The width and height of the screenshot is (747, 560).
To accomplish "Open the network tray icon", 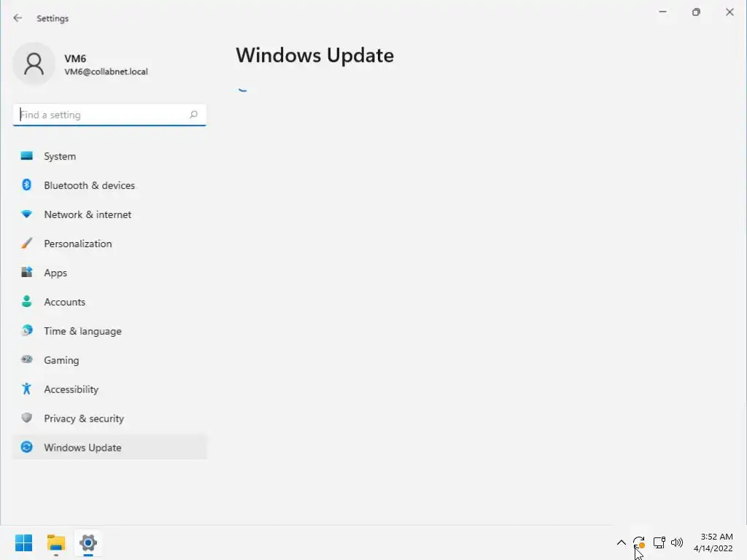I will tap(659, 542).
